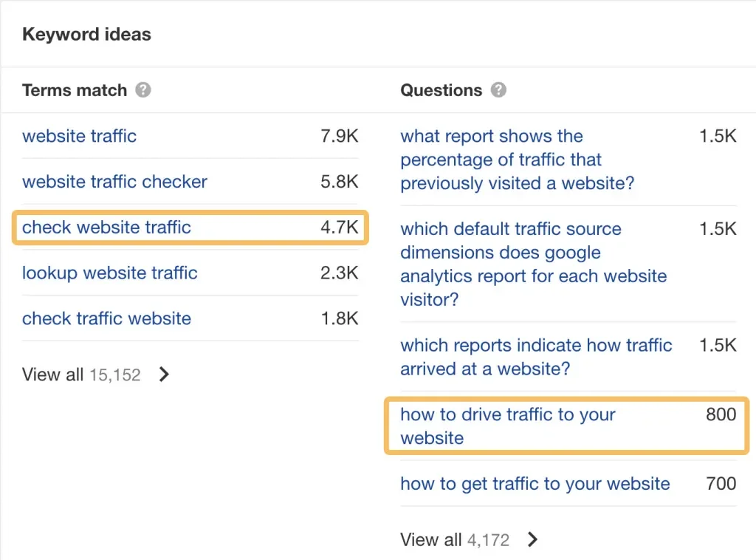Click 'how to get traffic to your website'
Screen dimensions: 756x560
point(535,484)
